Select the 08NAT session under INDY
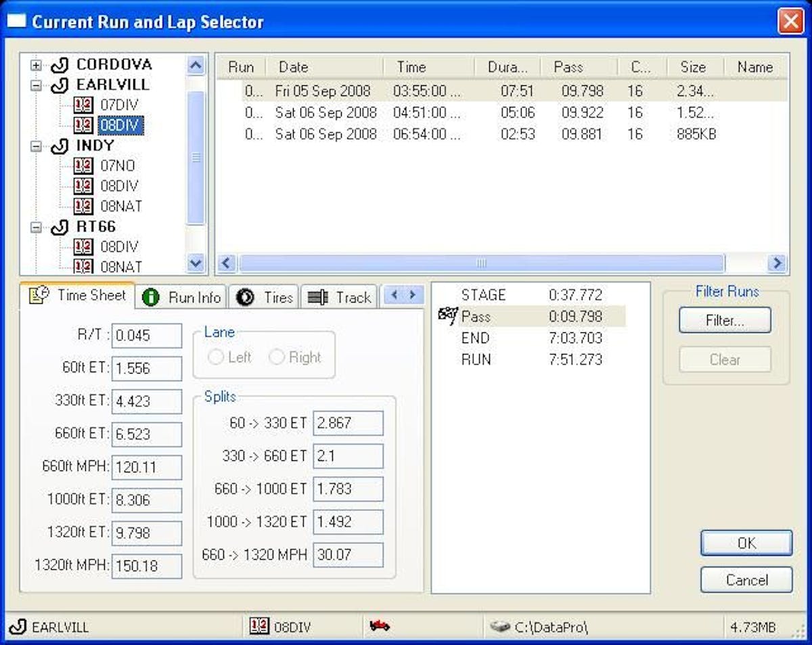The width and height of the screenshot is (812, 645). pos(121,206)
